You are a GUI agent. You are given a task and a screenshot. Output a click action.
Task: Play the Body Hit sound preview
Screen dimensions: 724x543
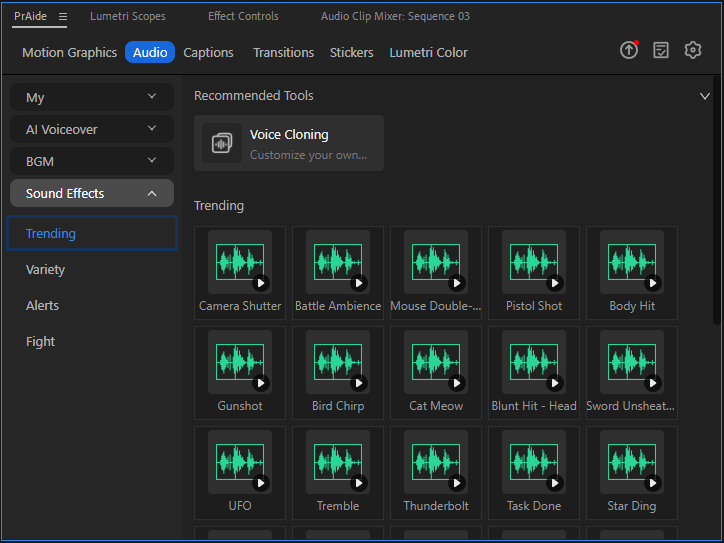point(652,283)
